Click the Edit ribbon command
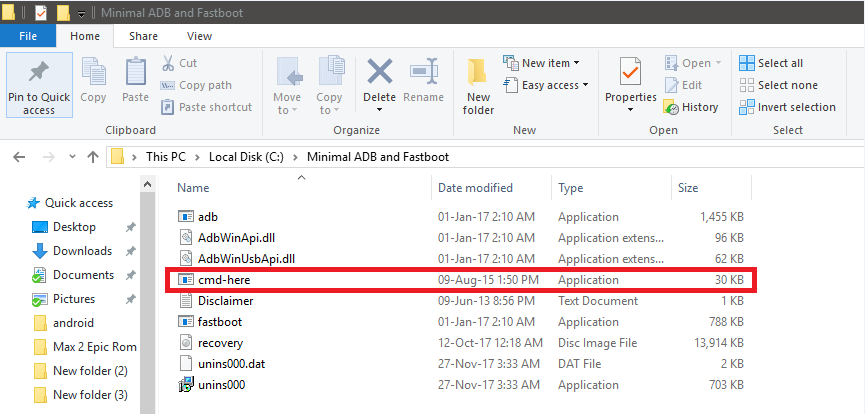This screenshot has width=865, height=414. click(684, 85)
